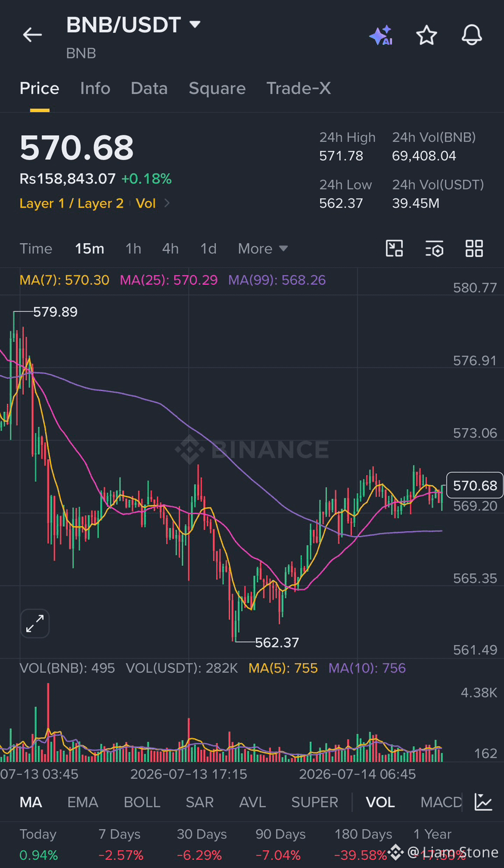
Task: Toggle the MA indicator
Action: 31,802
